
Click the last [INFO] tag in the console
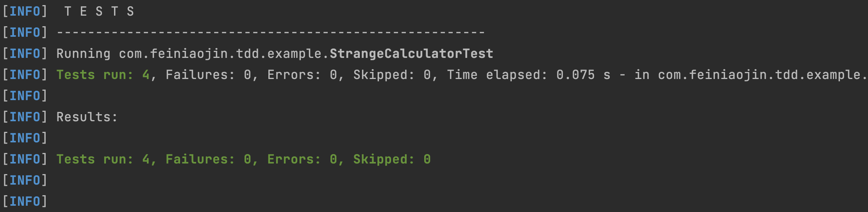(25, 201)
